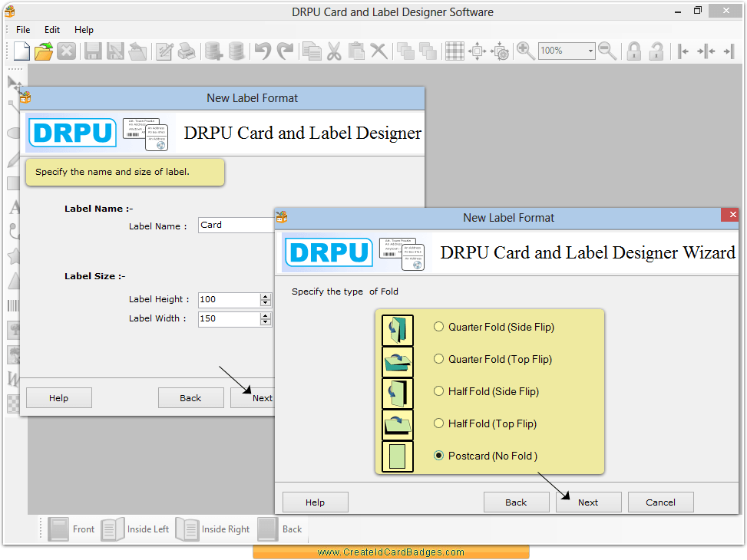Click the Zoom Out magnifier icon
The image size is (747, 560).
tap(607, 51)
